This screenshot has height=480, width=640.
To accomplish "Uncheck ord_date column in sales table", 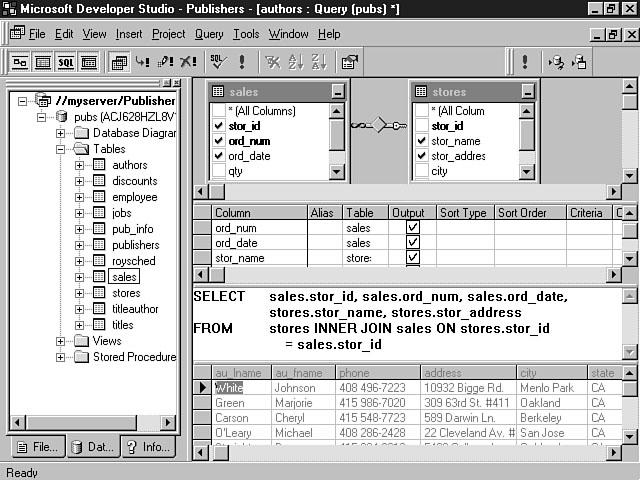I will [218, 156].
